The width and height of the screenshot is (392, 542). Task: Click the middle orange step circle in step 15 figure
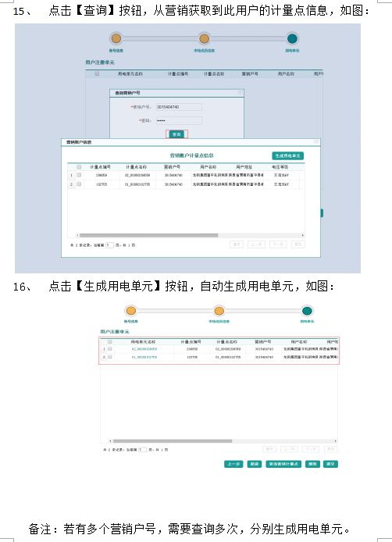tap(205, 38)
